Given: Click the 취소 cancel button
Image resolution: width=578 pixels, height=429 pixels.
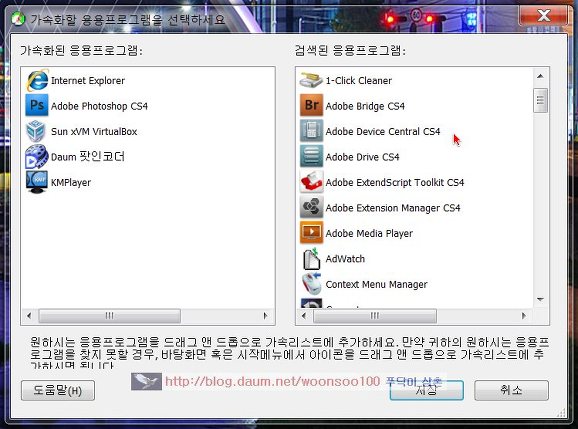Looking at the screenshot, I should click(511, 390).
